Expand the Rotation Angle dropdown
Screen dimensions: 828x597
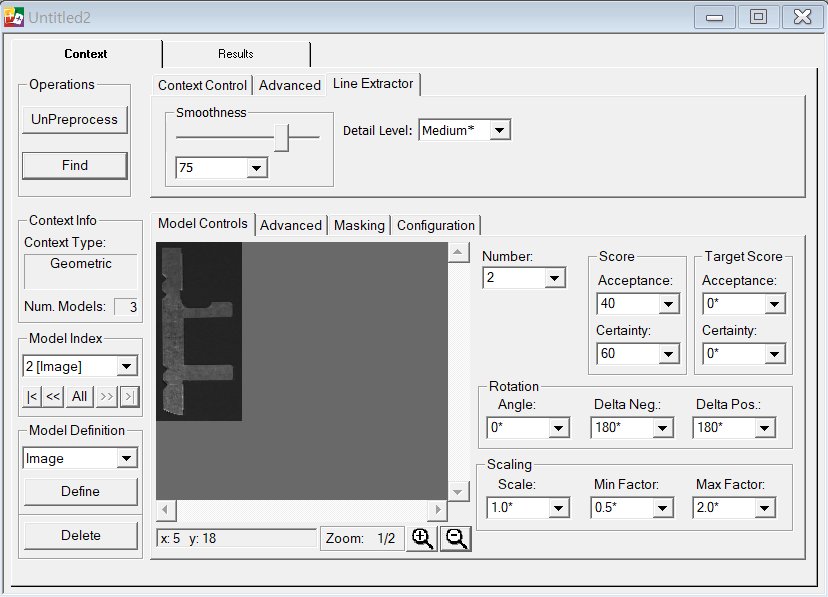point(559,428)
